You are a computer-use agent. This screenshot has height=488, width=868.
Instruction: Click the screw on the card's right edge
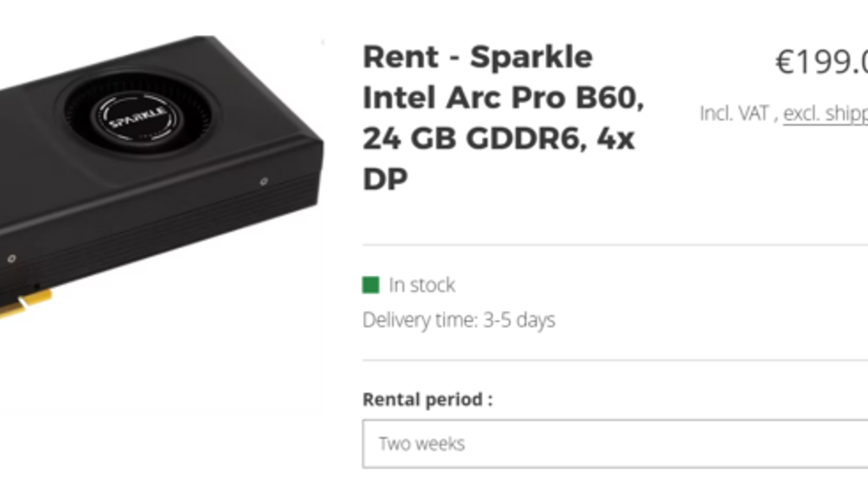(x=264, y=181)
